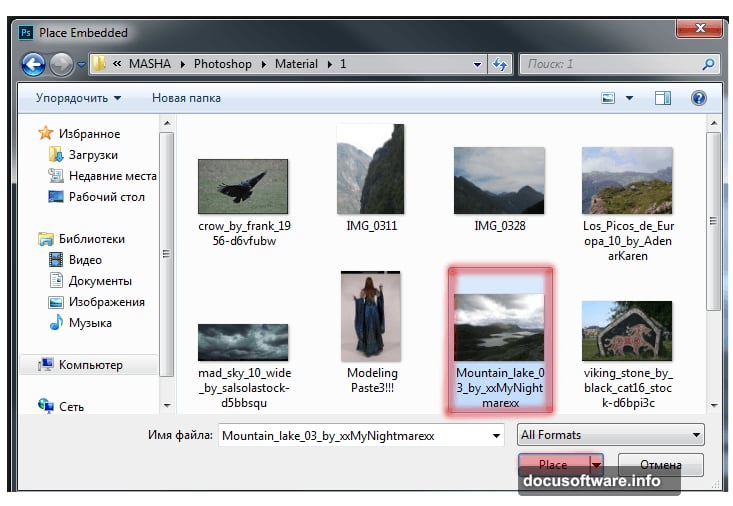733x506 pixels.
Task: Select Photoshop in the address path
Action: click(x=223, y=64)
